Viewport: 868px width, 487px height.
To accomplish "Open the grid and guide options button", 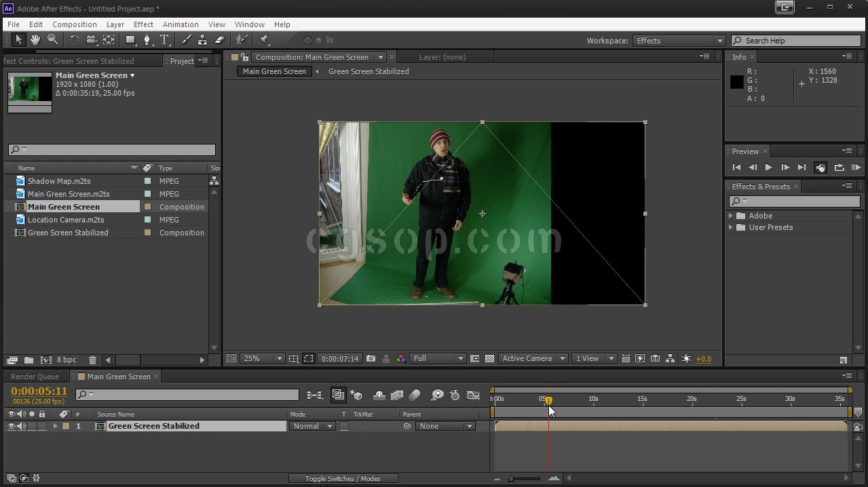I will pos(293,358).
